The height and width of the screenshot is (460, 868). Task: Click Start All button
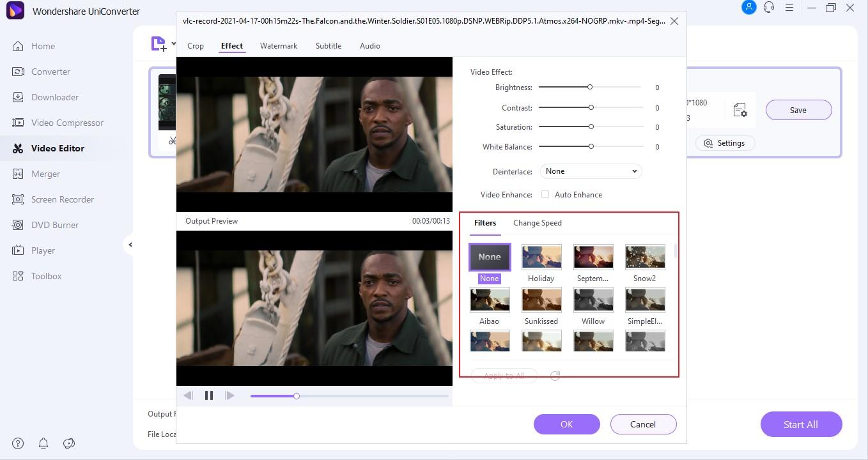[x=801, y=424]
